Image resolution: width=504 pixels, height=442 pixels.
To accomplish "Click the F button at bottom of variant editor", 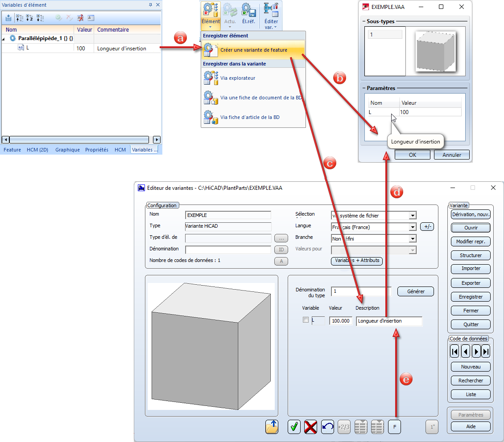I will tap(394, 427).
